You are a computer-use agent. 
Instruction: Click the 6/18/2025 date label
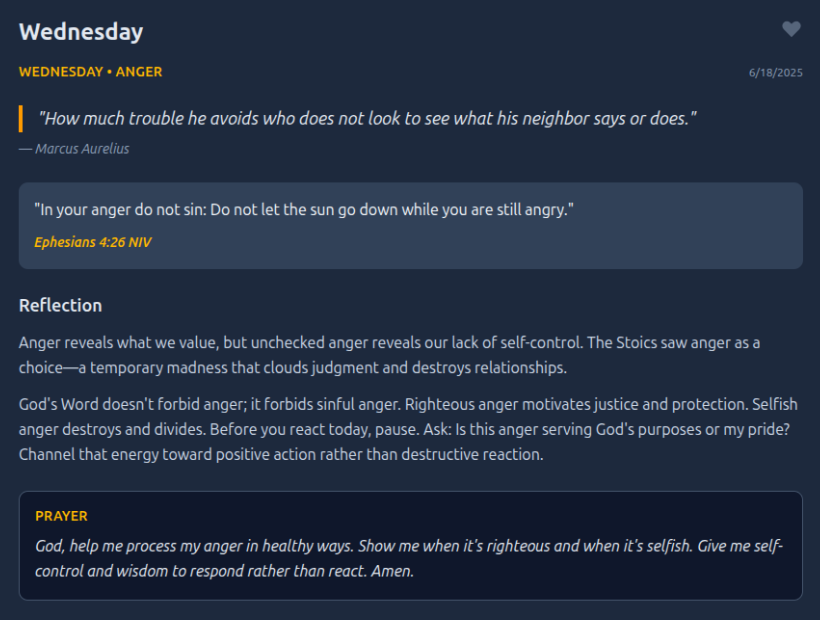coord(775,73)
